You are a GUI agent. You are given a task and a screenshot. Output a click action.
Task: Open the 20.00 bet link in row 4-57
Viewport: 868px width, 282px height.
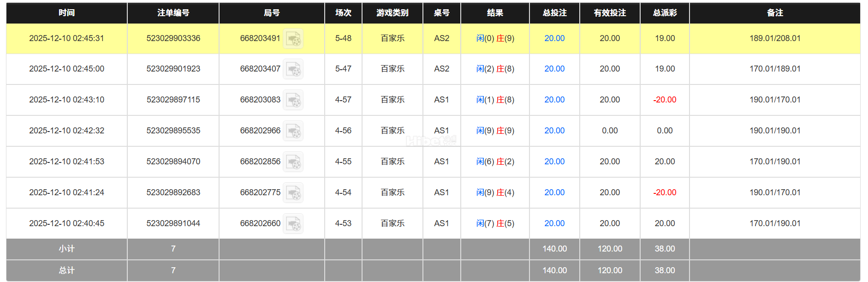554,100
